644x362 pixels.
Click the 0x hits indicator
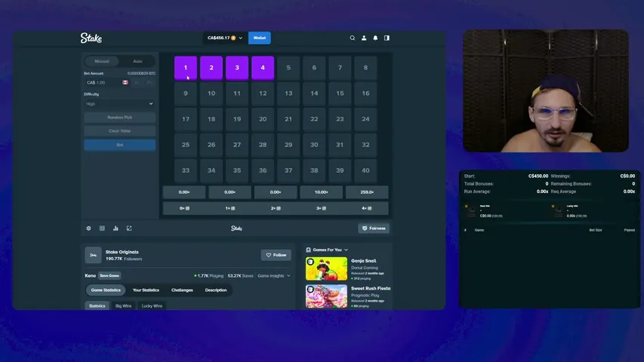184,208
